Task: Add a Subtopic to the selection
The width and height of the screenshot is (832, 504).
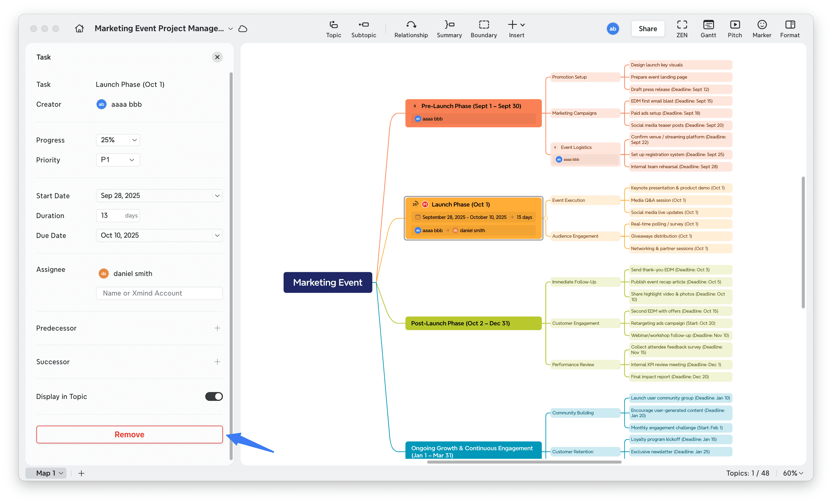Action: 364,29
